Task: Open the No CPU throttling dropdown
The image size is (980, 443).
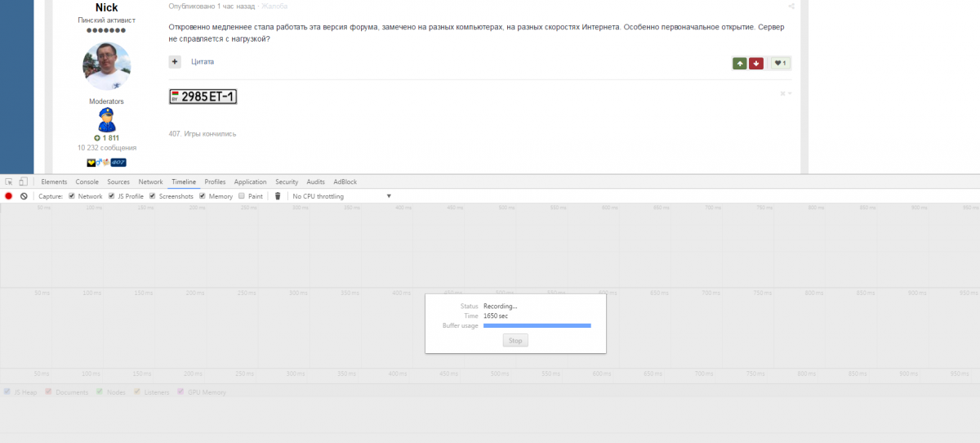Action: point(341,196)
